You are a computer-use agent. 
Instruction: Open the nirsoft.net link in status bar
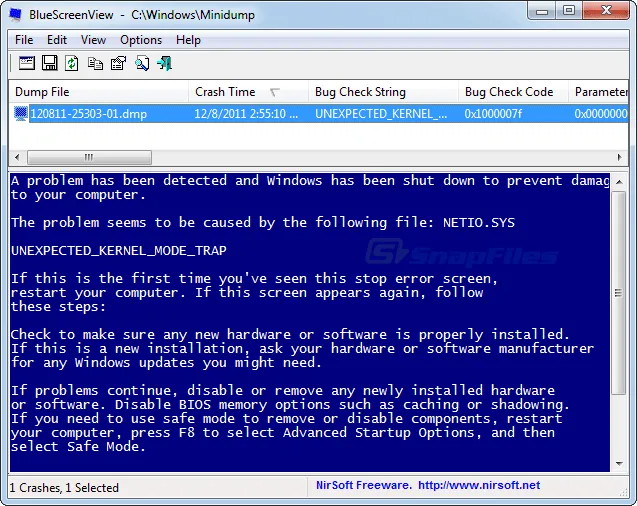(x=479, y=485)
